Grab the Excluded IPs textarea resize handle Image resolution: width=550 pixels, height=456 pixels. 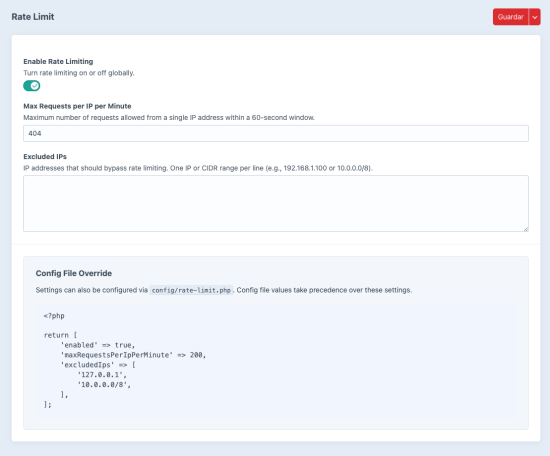pos(525,229)
